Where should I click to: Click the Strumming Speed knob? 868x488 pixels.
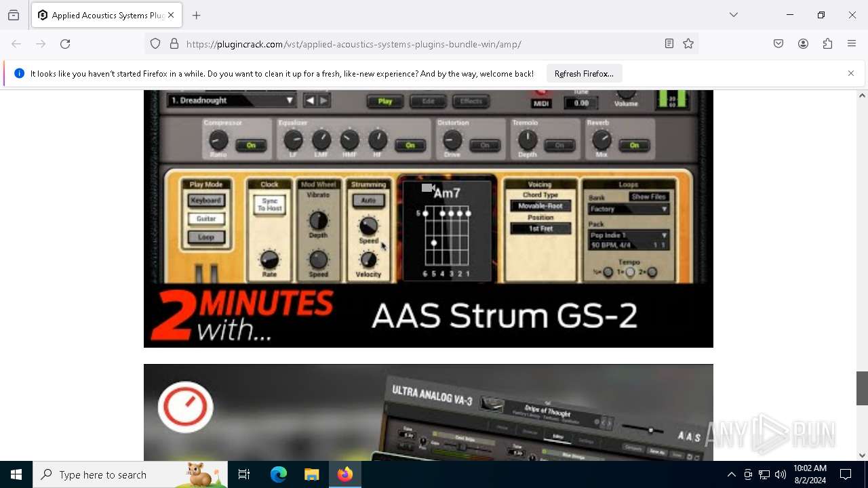pyautogui.click(x=368, y=226)
